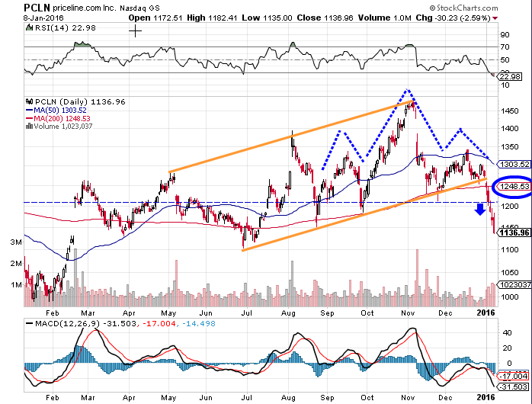Click the 1303.52 MA(50) price tag

click(x=514, y=165)
